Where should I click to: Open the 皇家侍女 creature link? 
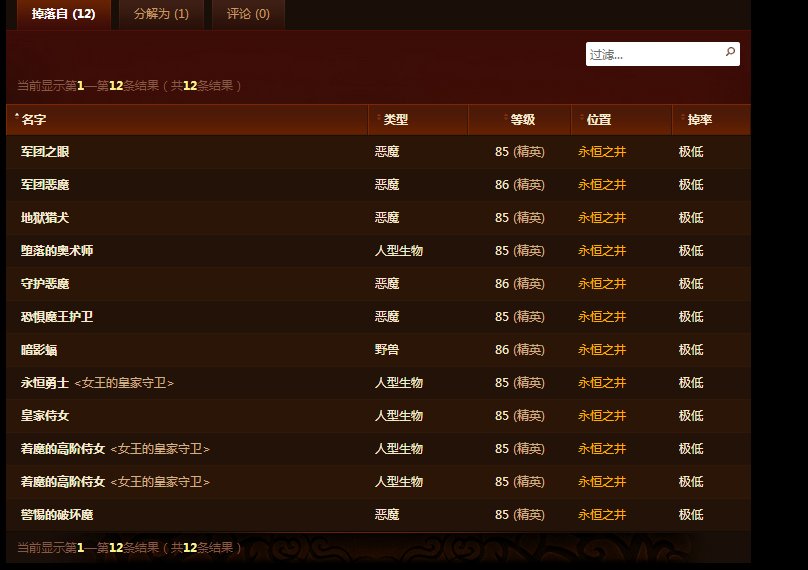point(45,416)
